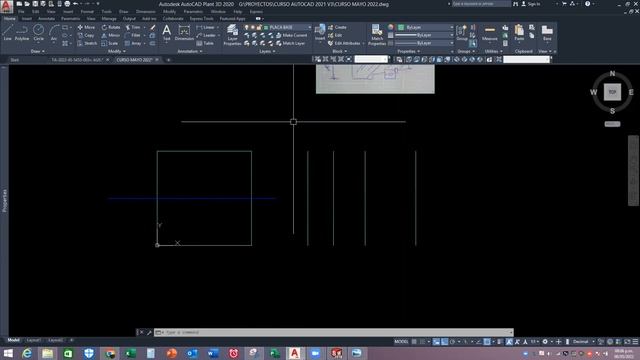Click the Copy tool in Modify panel

point(86,36)
